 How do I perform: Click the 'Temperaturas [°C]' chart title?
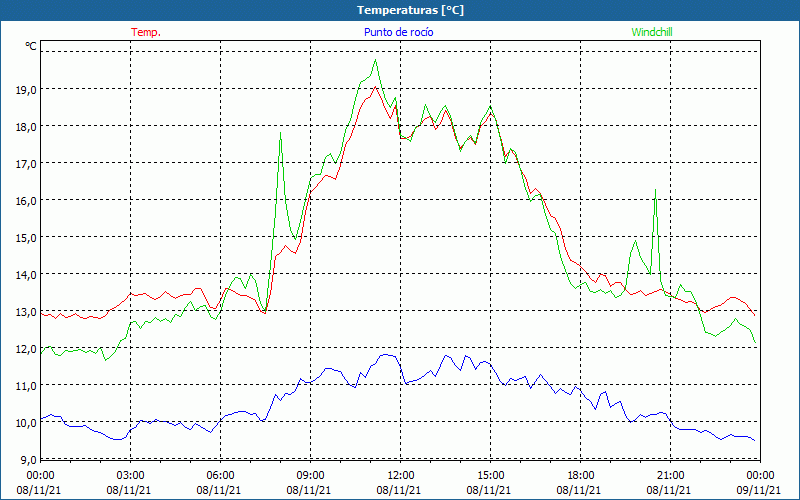tap(410, 10)
